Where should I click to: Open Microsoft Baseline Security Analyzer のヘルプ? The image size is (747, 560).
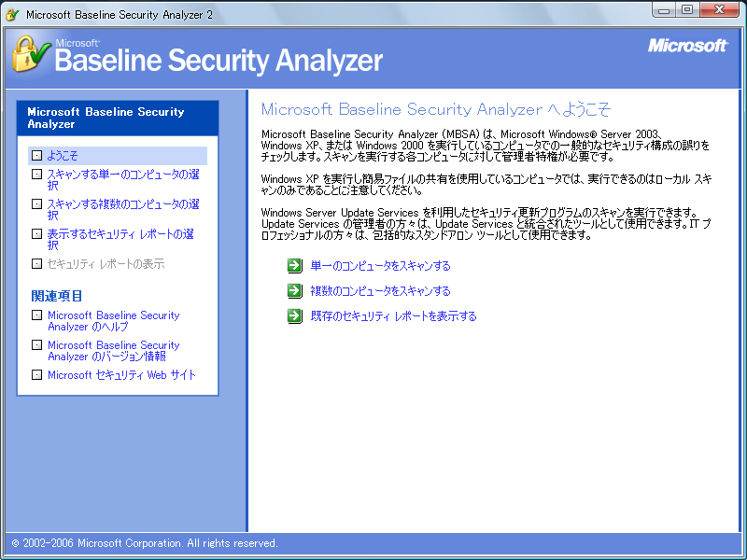(113, 321)
